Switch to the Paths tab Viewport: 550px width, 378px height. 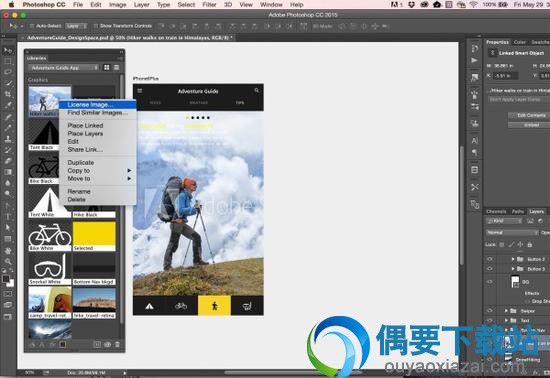(518, 211)
